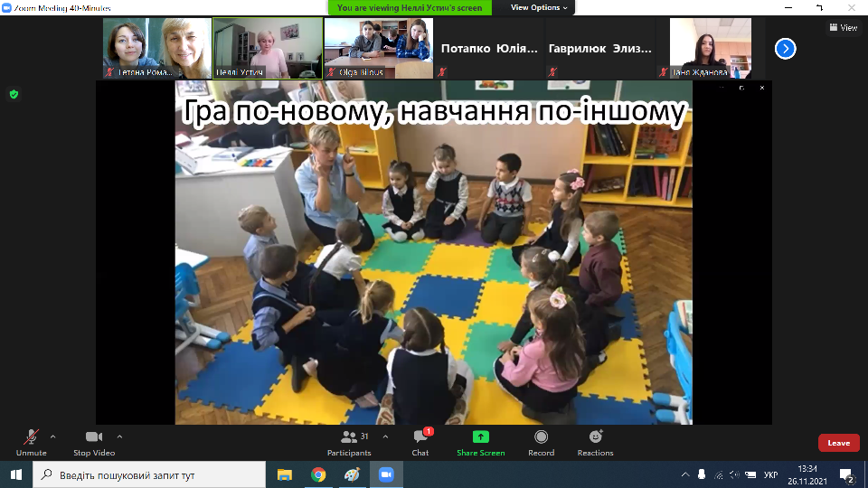Show next participants with blue arrow
Image resolution: width=868 pixels, height=488 pixels.
click(x=785, y=49)
